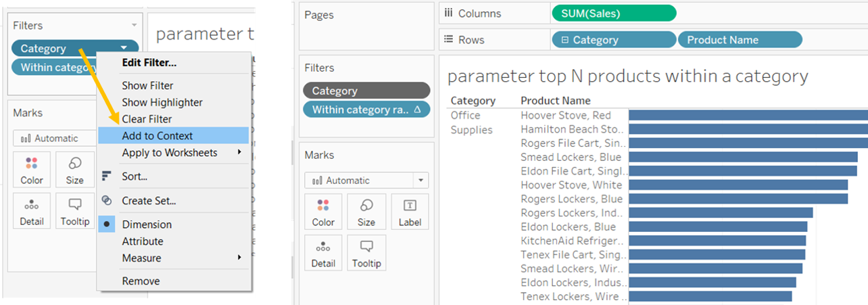Click Color button in right Marks card
This screenshot has width=868, height=305.
click(323, 212)
